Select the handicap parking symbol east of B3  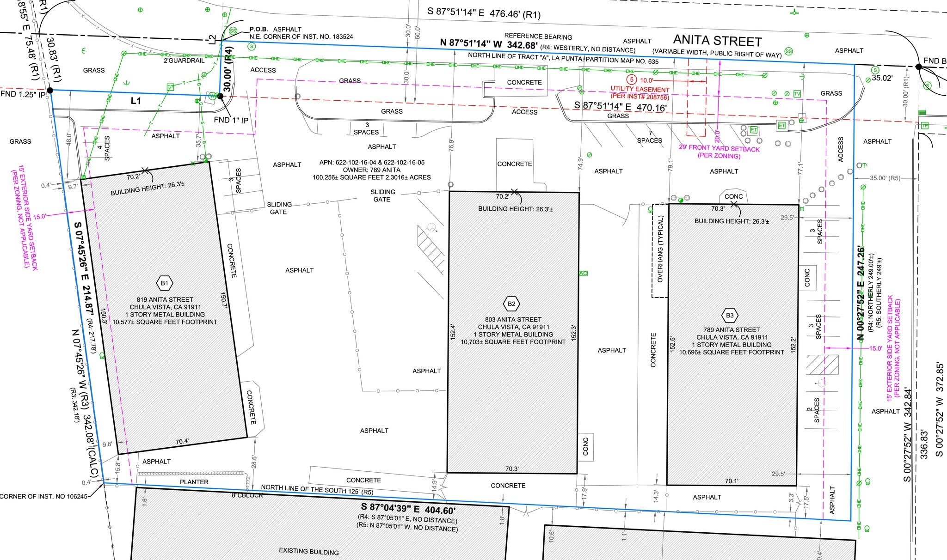(x=821, y=382)
